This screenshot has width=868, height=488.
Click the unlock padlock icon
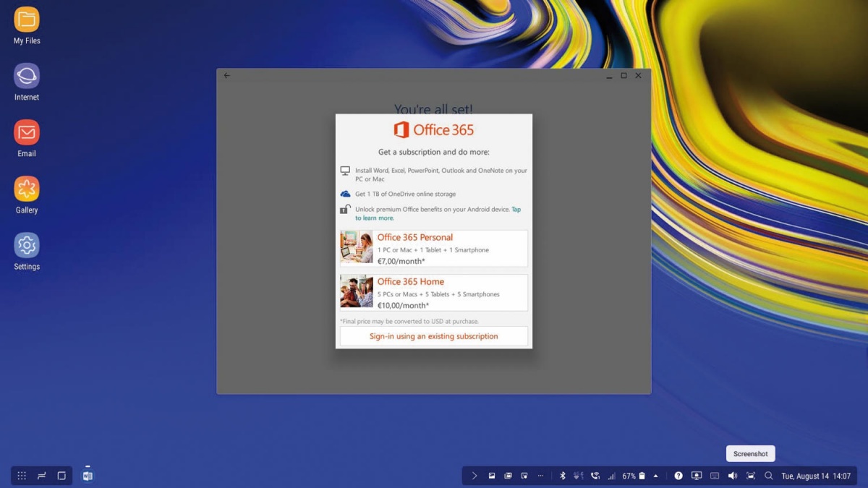tap(345, 210)
